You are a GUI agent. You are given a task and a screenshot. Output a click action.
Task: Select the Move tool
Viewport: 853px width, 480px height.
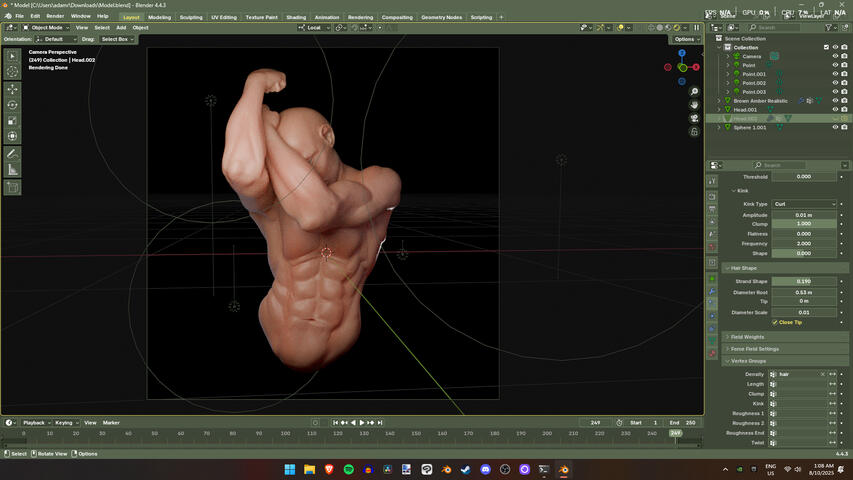[x=12, y=89]
